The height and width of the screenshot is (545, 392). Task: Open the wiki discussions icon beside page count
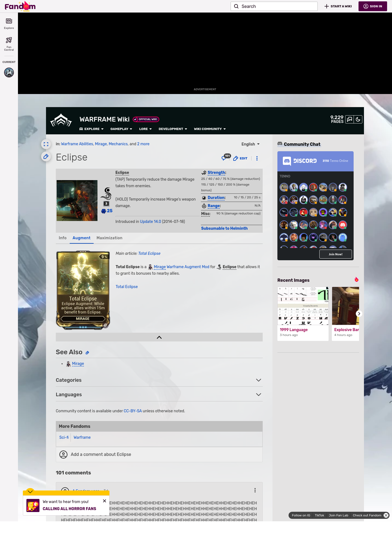(350, 119)
